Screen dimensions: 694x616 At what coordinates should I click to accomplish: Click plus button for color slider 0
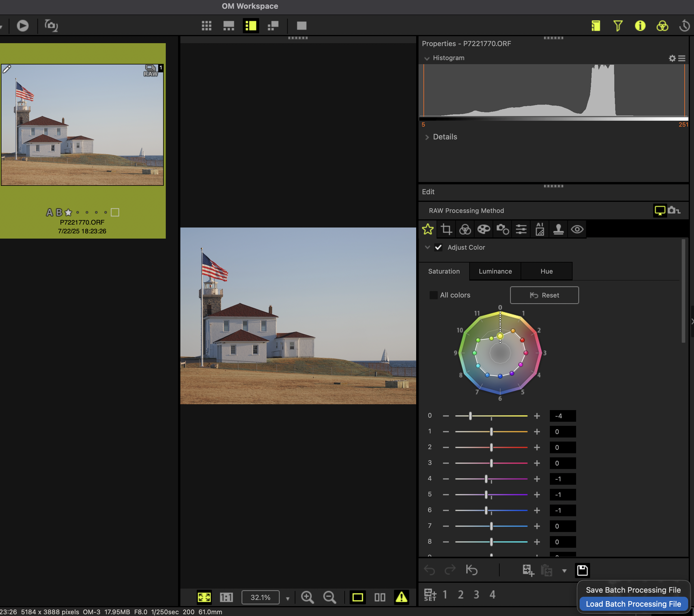pos(537,416)
